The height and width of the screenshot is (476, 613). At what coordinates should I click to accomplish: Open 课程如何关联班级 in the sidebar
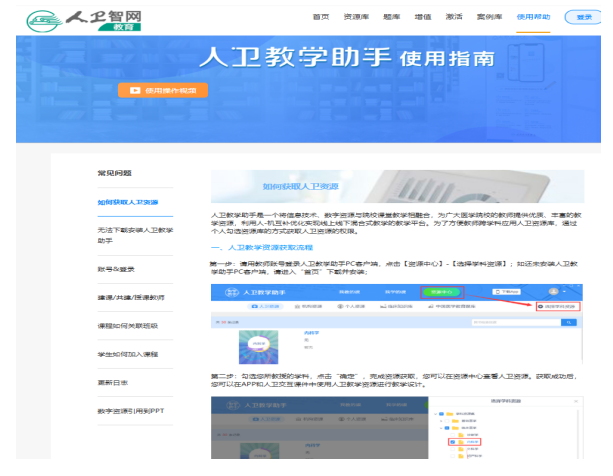[x=127, y=325]
